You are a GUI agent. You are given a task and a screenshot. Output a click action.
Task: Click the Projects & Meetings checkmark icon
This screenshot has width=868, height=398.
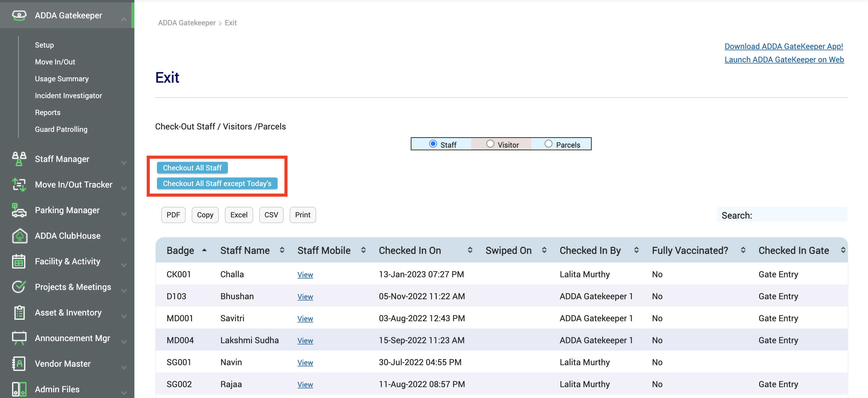click(x=19, y=287)
